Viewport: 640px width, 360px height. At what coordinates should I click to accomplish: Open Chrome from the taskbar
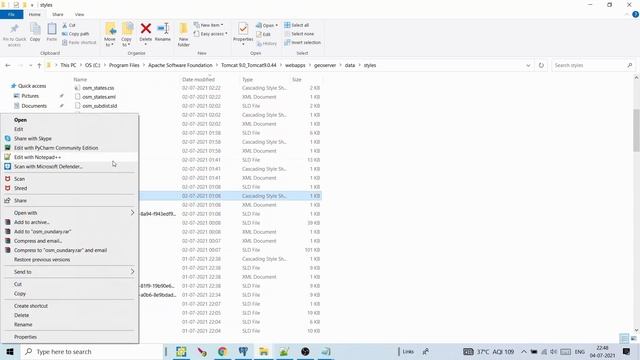[x=222, y=351]
